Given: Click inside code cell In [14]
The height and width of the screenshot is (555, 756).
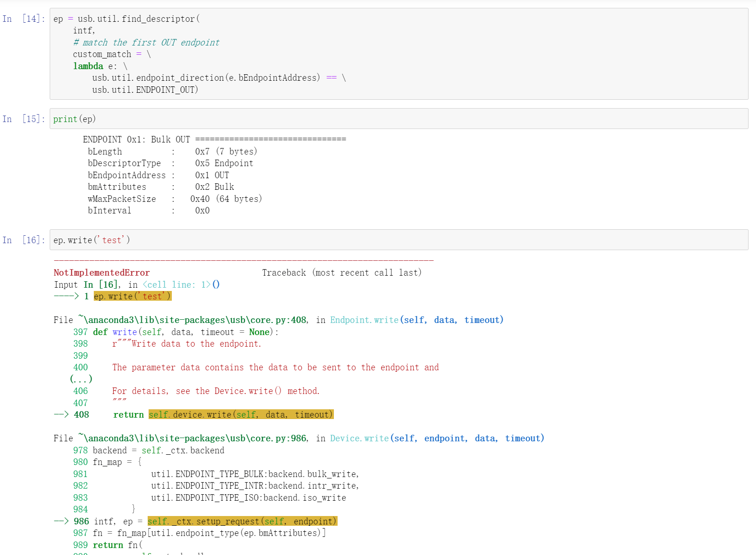Looking at the screenshot, I should click(x=398, y=54).
